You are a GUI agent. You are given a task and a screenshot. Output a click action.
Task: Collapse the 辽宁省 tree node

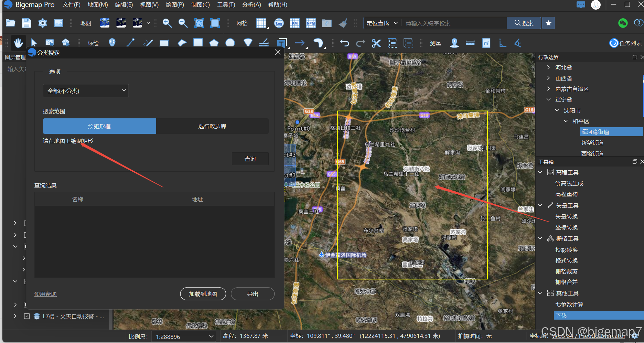548,99
